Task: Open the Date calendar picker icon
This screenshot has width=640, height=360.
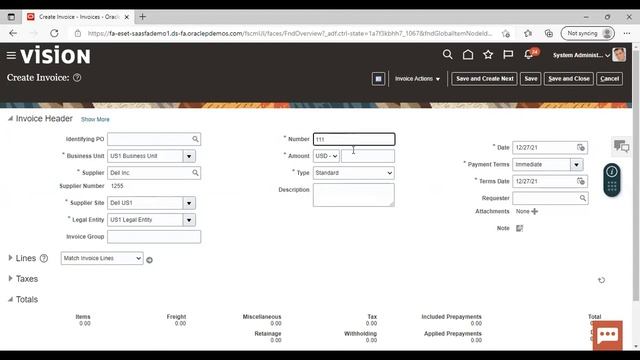Action: tap(580, 147)
